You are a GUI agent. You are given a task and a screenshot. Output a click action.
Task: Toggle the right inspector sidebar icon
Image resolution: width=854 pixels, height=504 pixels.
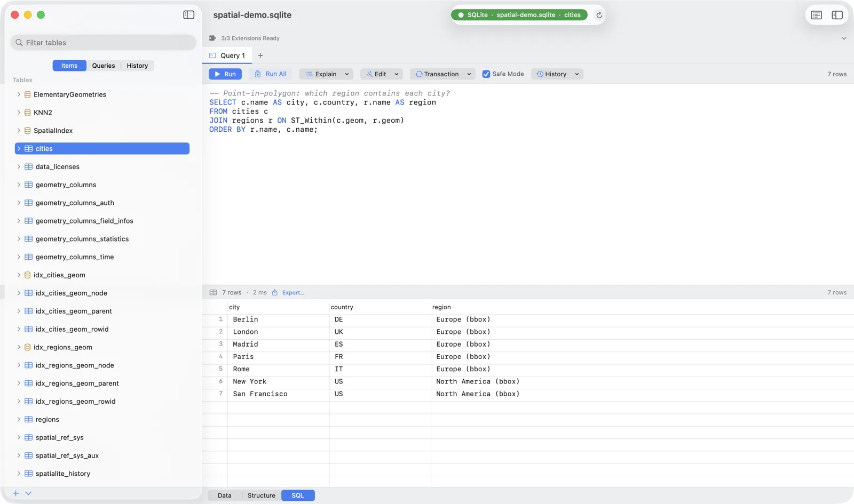[x=837, y=15]
